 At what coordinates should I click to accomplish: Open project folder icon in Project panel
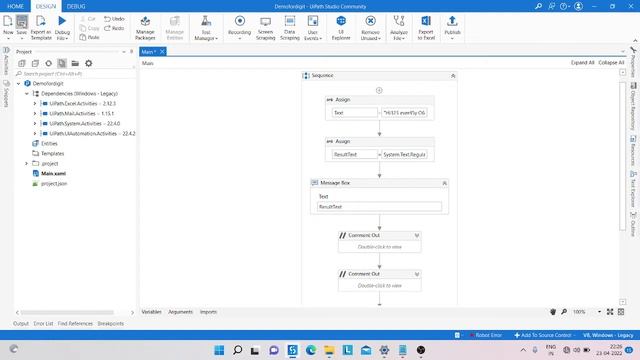coord(75,63)
